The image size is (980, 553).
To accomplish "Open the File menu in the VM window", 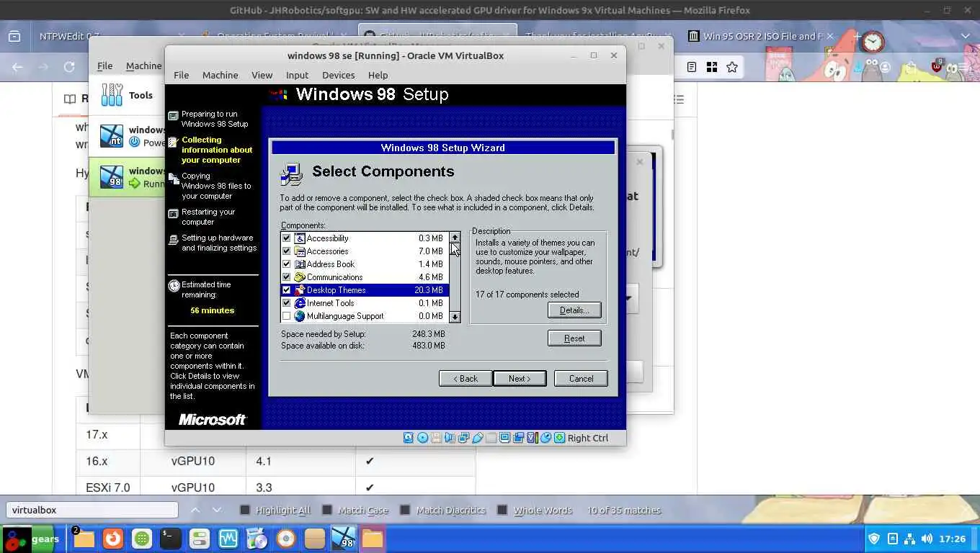I will tap(181, 75).
